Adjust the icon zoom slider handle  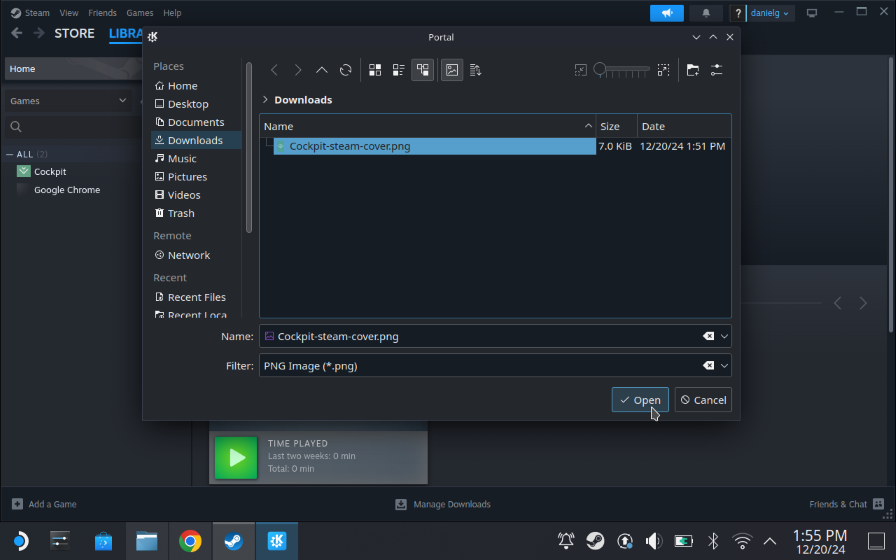599,69
